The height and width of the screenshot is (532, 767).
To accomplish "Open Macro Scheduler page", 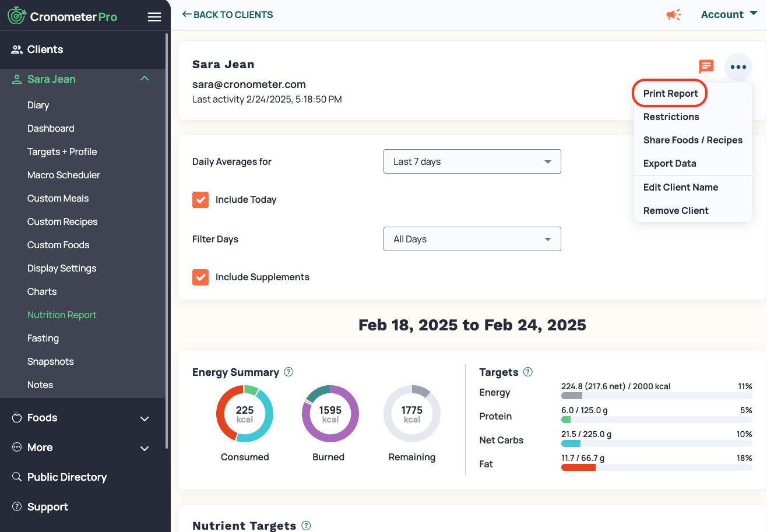I will [x=64, y=175].
